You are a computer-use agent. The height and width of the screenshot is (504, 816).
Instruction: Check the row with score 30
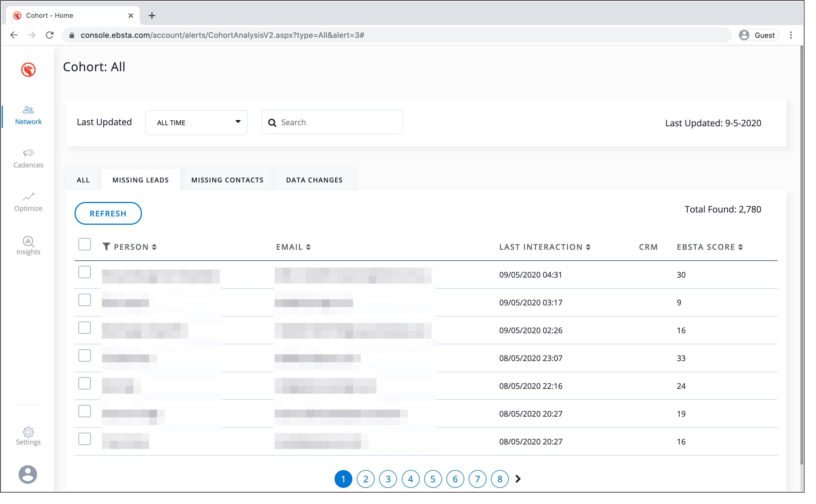pyautogui.click(x=84, y=272)
